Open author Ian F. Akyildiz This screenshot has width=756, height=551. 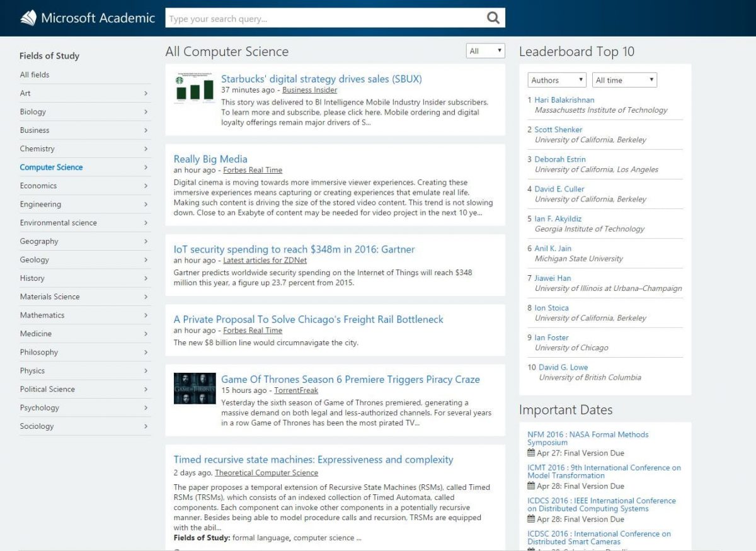click(x=558, y=219)
